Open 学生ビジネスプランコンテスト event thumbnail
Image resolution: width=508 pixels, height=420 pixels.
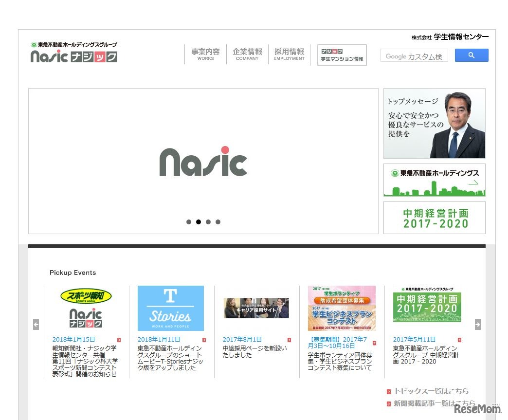(x=342, y=308)
